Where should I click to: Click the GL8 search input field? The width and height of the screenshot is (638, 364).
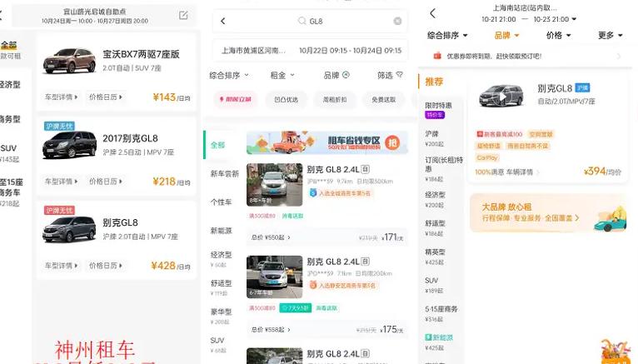310,21
